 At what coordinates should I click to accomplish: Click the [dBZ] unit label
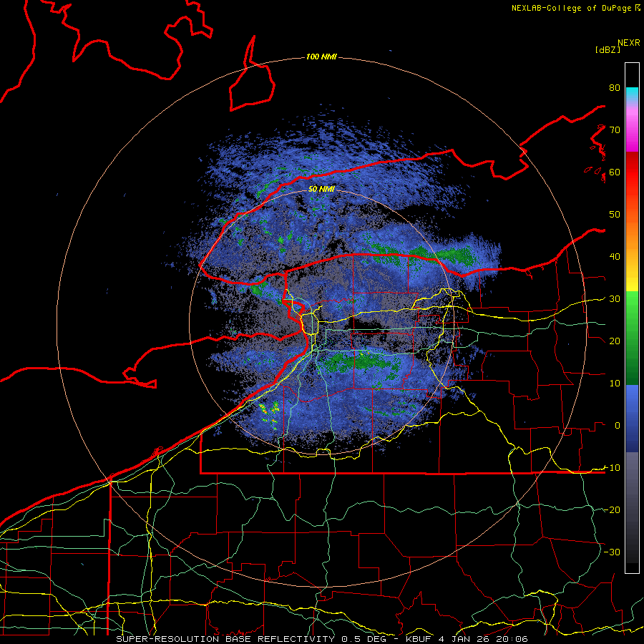(608, 49)
